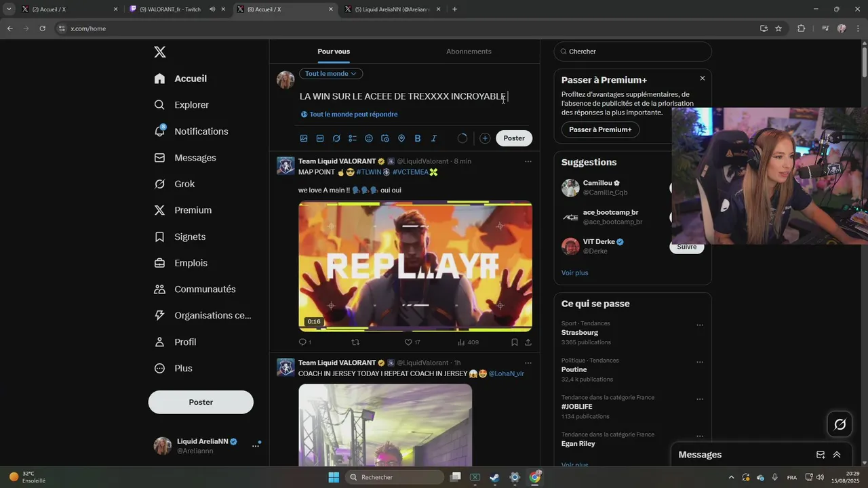Click Voir plus under Suggestions

point(575,273)
